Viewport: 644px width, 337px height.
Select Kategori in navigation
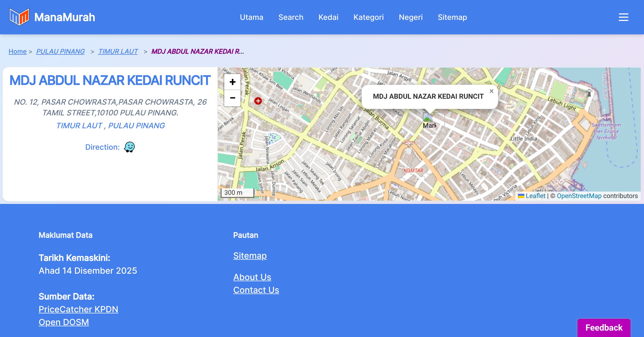click(x=368, y=17)
